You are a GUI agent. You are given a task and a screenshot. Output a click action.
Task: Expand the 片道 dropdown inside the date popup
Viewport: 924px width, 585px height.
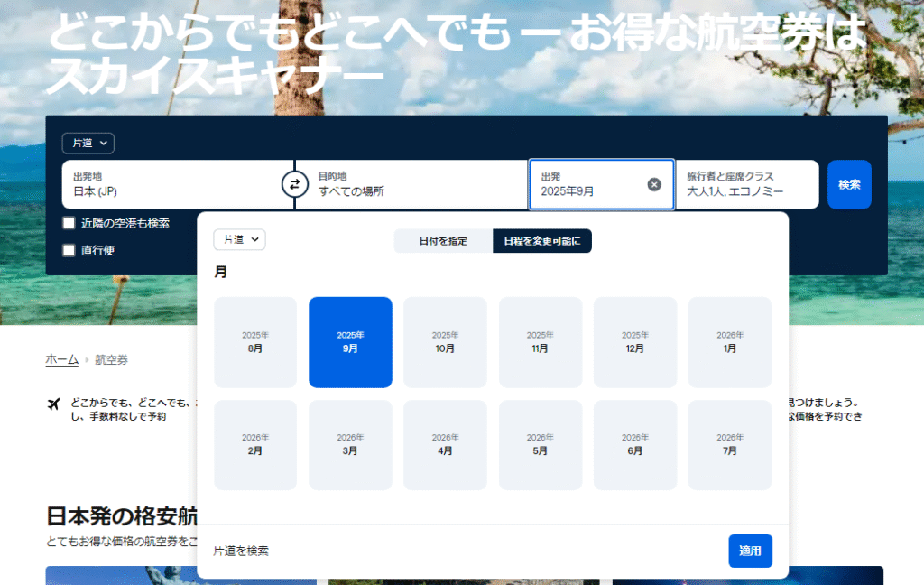click(x=240, y=239)
